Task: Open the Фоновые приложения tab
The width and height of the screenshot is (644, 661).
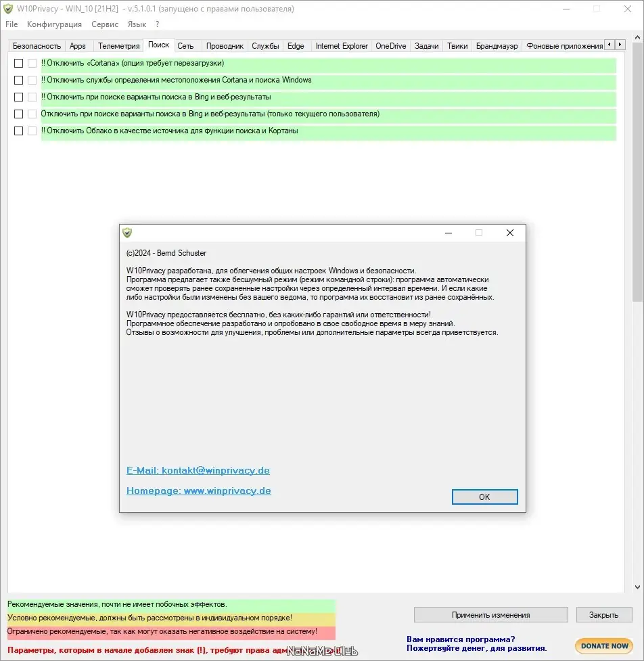Action: [564, 46]
